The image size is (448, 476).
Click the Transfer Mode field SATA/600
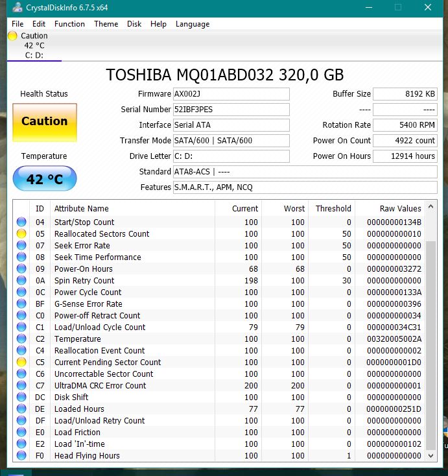(231, 141)
